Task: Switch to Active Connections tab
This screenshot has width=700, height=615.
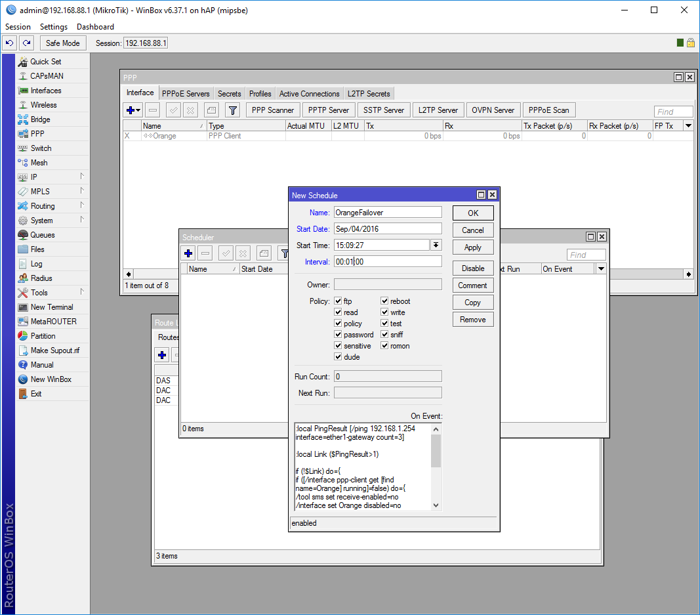Action: (310, 94)
